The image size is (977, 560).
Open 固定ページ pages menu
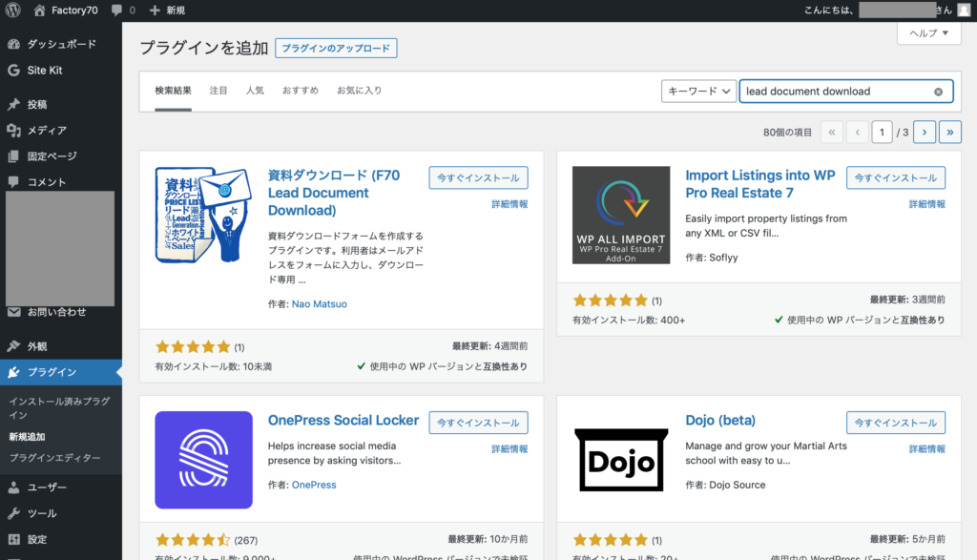(x=60, y=156)
